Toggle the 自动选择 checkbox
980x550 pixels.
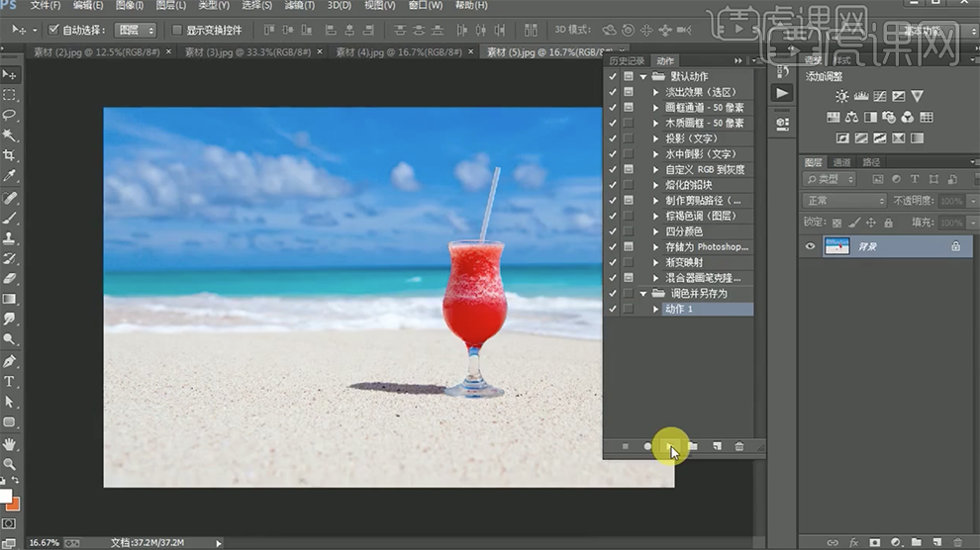click(53, 30)
